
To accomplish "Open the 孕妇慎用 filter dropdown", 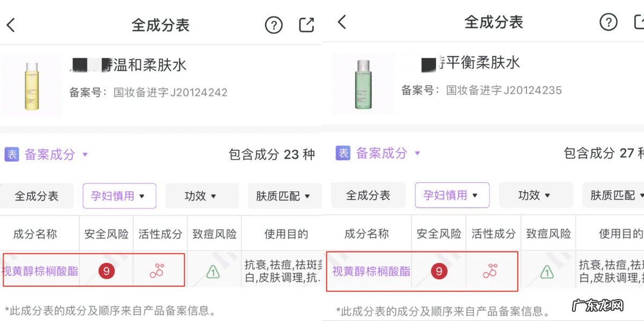I will pos(119,196).
